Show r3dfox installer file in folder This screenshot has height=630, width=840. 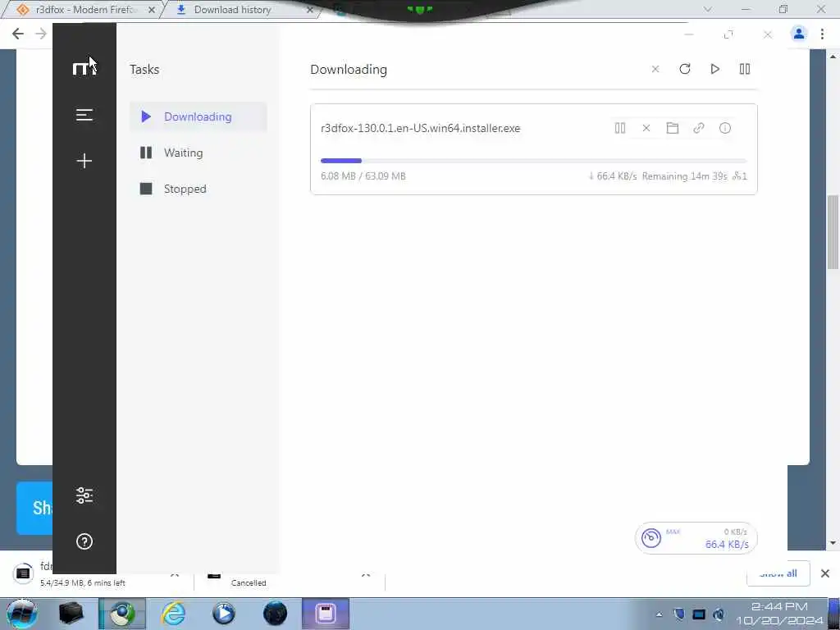coord(673,128)
